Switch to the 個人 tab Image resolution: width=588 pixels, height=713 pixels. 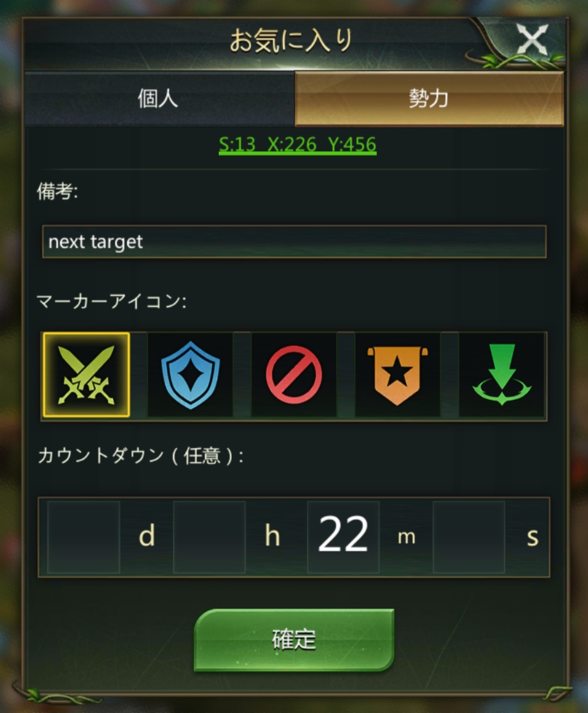coord(159,99)
